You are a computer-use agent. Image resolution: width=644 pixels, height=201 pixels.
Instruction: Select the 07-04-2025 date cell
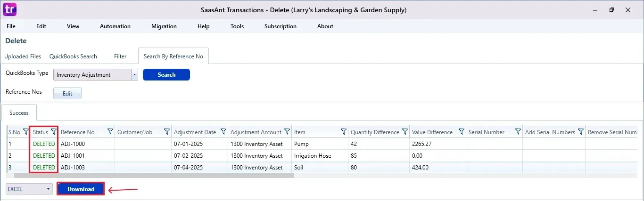tap(200, 168)
